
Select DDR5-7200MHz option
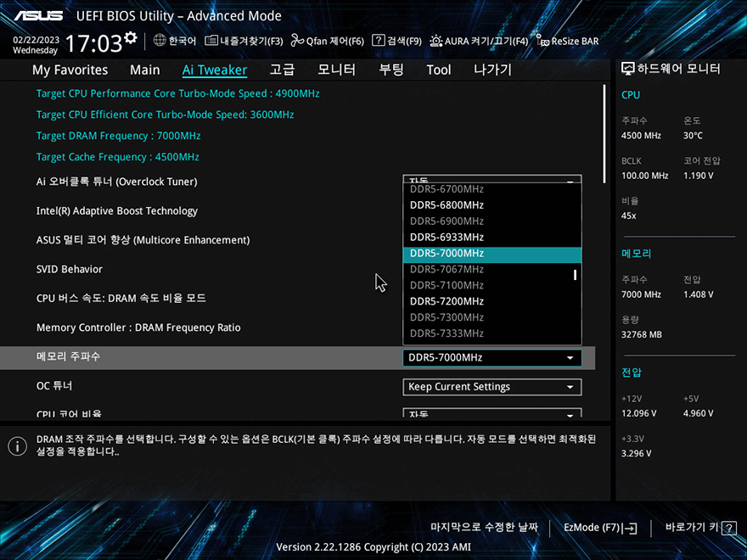tap(492, 301)
